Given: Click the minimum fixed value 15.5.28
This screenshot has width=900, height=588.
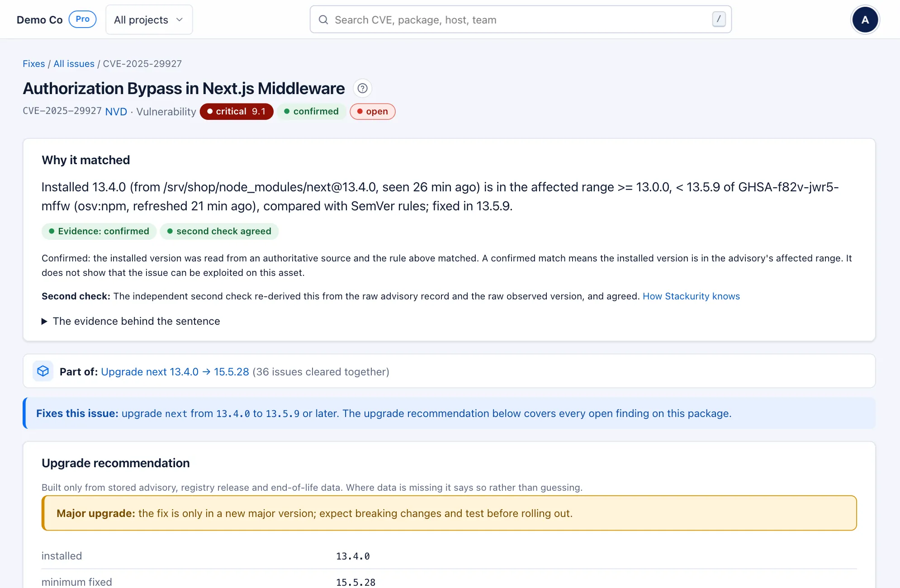Looking at the screenshot, I should tap(355, 583).
